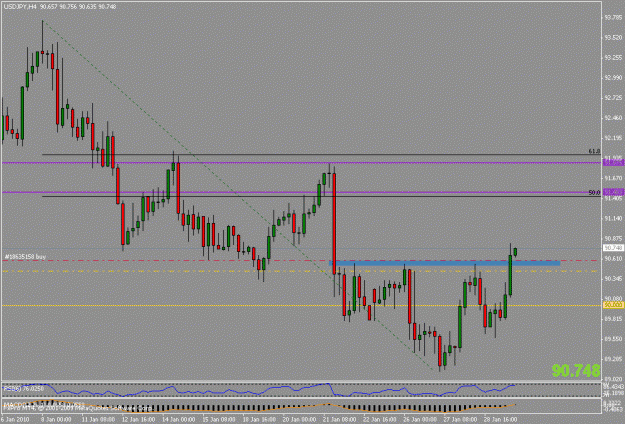Click the 92.460 price axis label

[613, 118]
